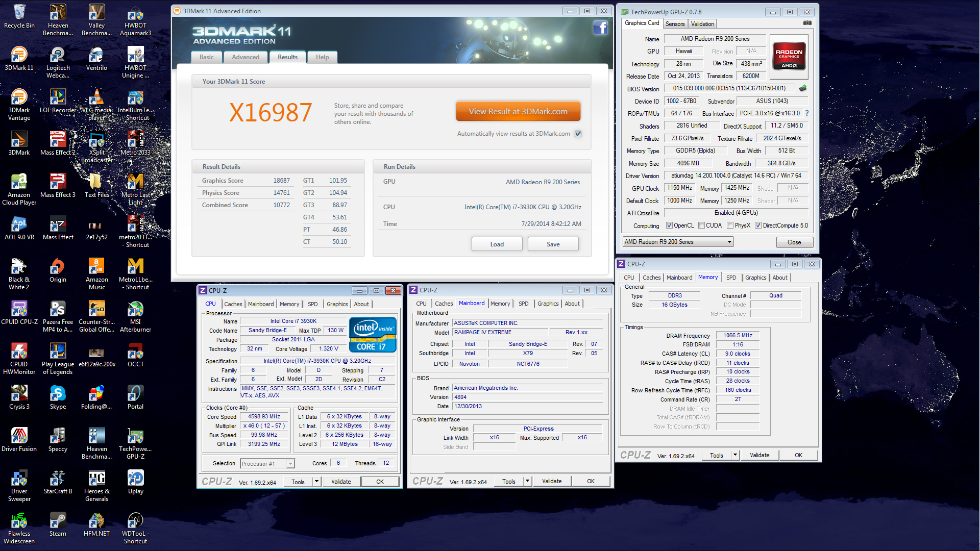This screenshot has width=980, height=551.
Task: Click the Load button in Run Details
Action: click(497, 244)
